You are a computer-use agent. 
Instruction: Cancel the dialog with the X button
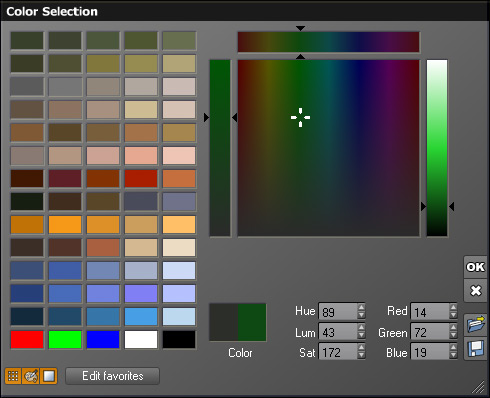click(475, 291)
